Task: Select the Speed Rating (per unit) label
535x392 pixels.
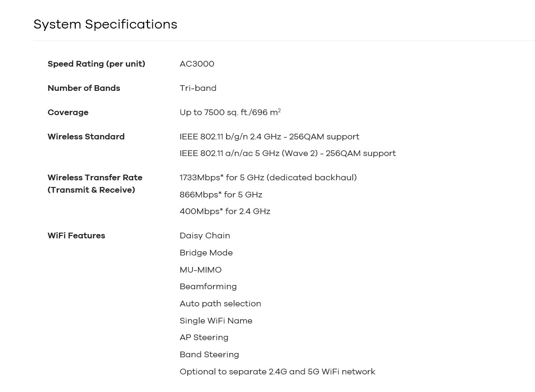Action: 96,64
